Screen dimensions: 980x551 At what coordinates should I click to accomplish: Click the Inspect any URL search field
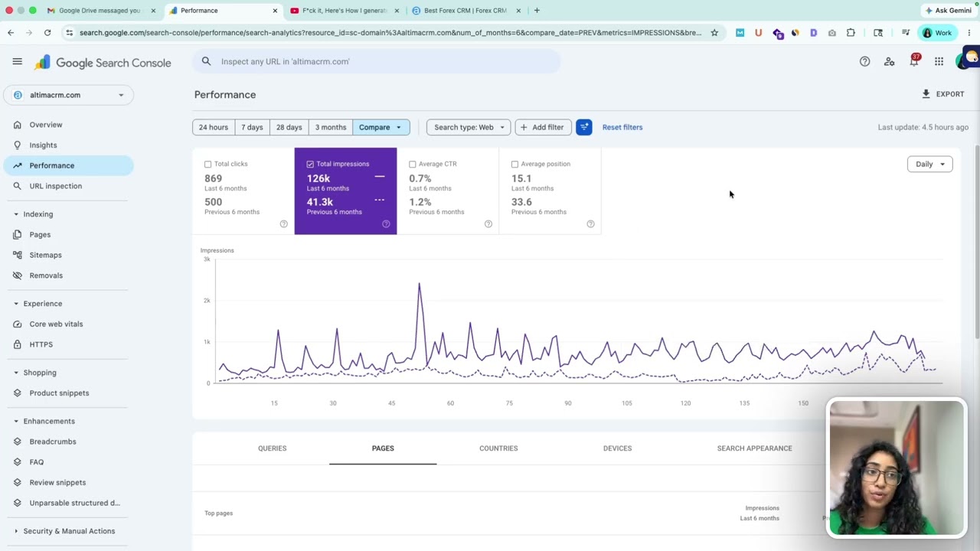[377, 61]
